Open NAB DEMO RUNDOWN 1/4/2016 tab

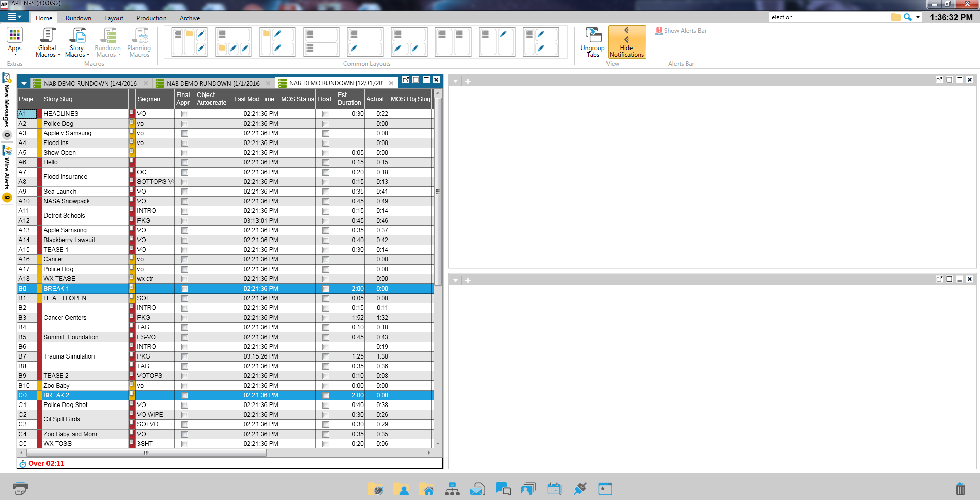point(90,83)
